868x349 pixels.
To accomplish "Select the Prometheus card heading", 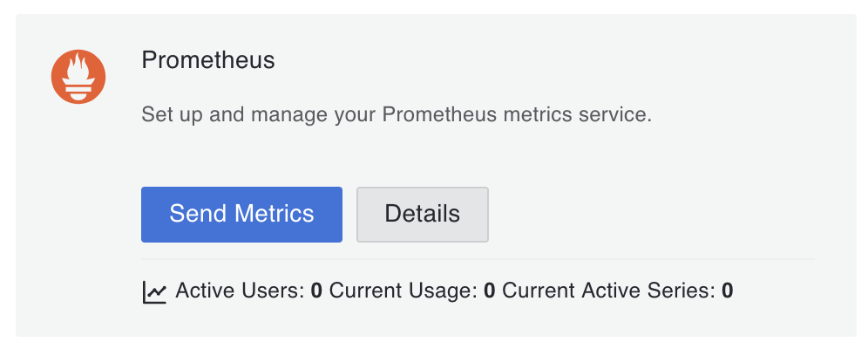I will (208, 60).
